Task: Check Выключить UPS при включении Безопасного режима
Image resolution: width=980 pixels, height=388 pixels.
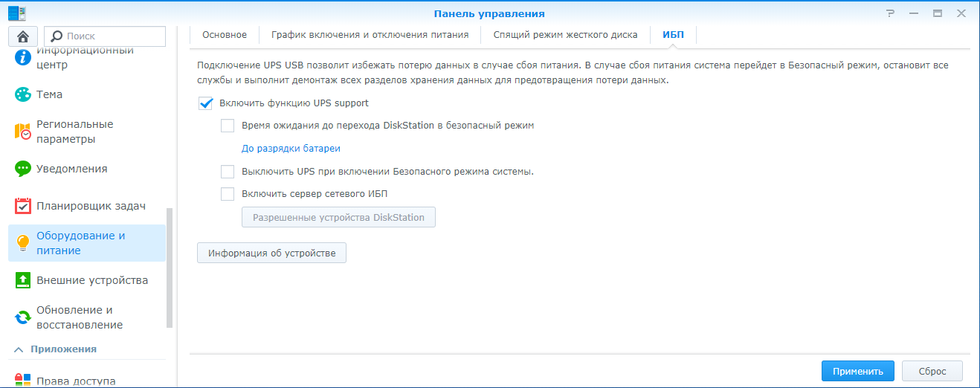Action: (228, 172)
